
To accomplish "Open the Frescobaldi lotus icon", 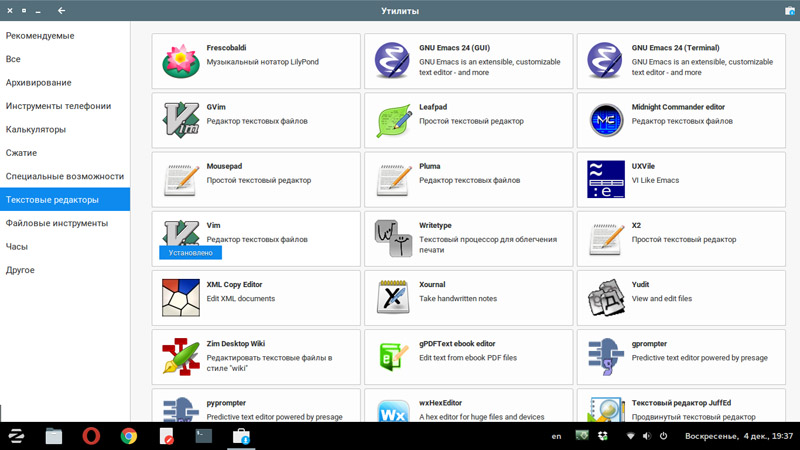I will point(181,61).
